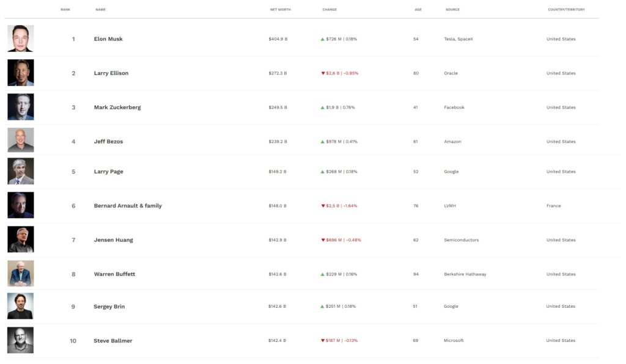Click the Amazon source cell

[452, 142]
